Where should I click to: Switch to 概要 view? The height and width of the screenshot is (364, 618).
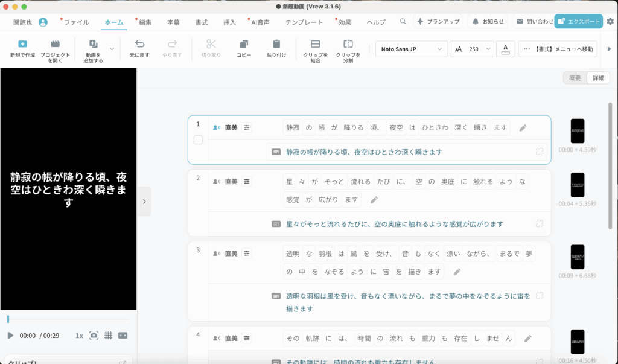pyautogui.click(x=575, y=78)
